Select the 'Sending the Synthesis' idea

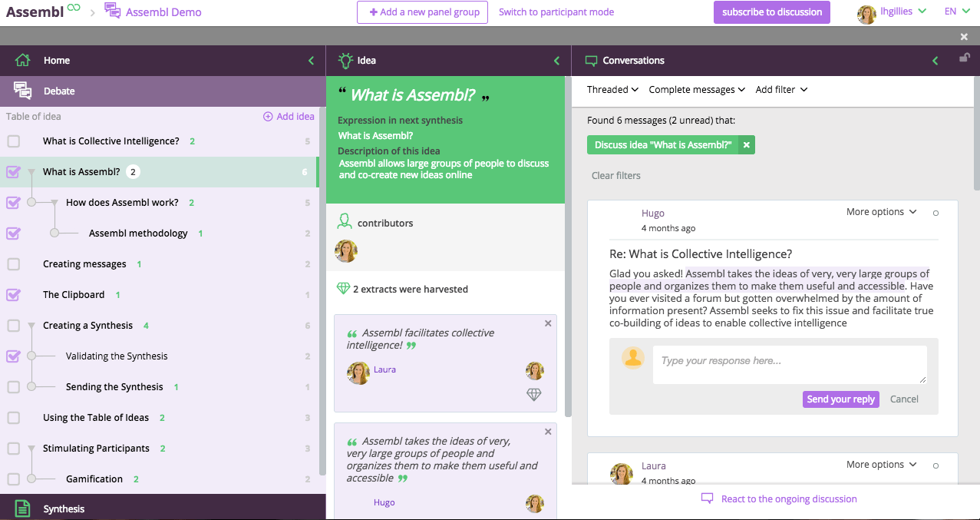114,387
